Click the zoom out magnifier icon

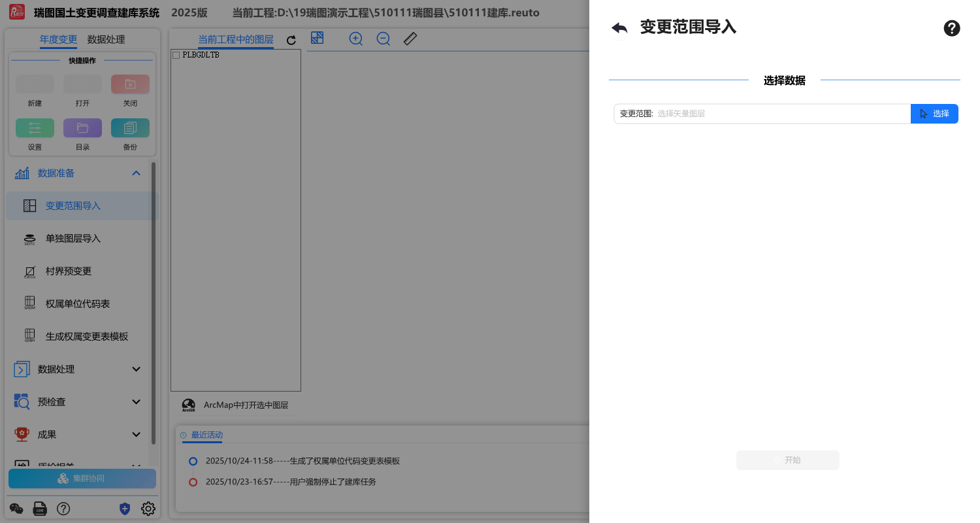(384, 39)
